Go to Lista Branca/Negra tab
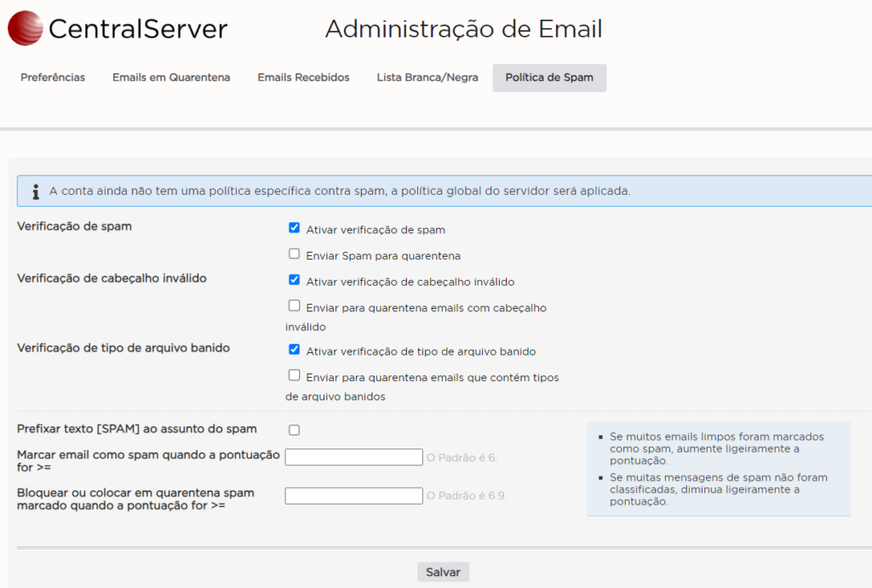872x588 pixels. [427, 77]
